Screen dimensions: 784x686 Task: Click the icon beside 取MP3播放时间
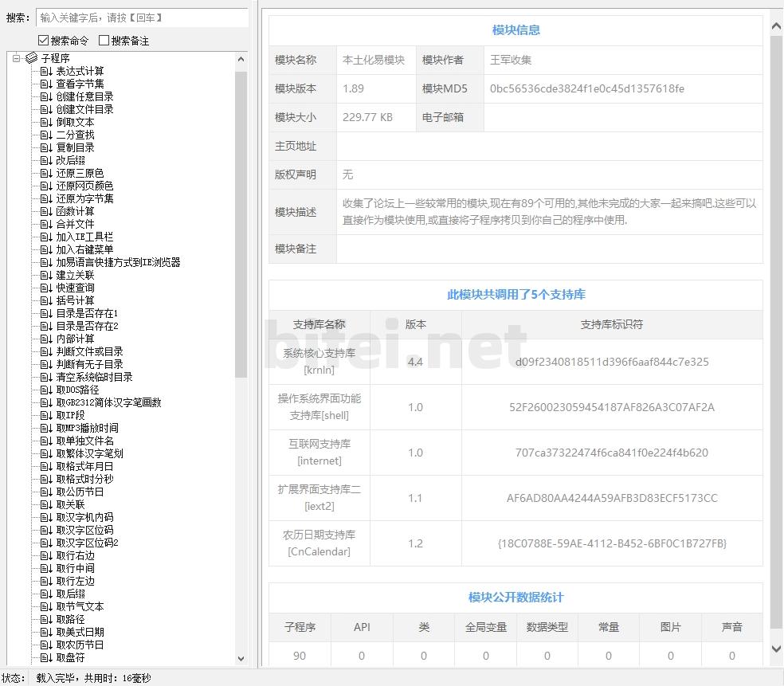point(46,428)
